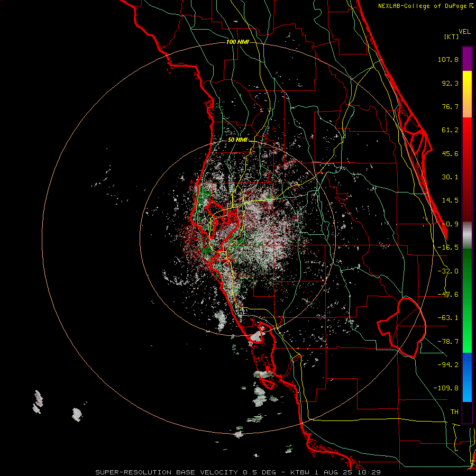Click the Super-Resolution Base Velocity caption
The height and width of the screenshot is (476, 476).
click(237, 472)
